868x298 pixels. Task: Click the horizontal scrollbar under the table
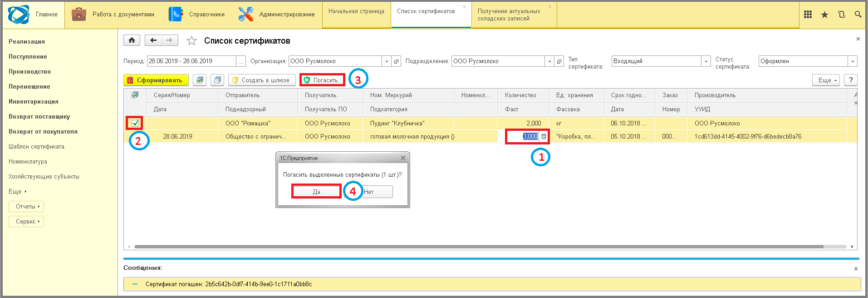point(479,247)
